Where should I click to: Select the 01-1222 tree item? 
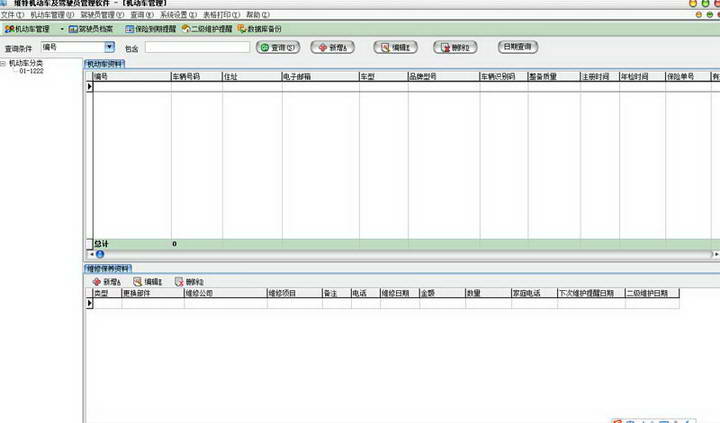31,71
